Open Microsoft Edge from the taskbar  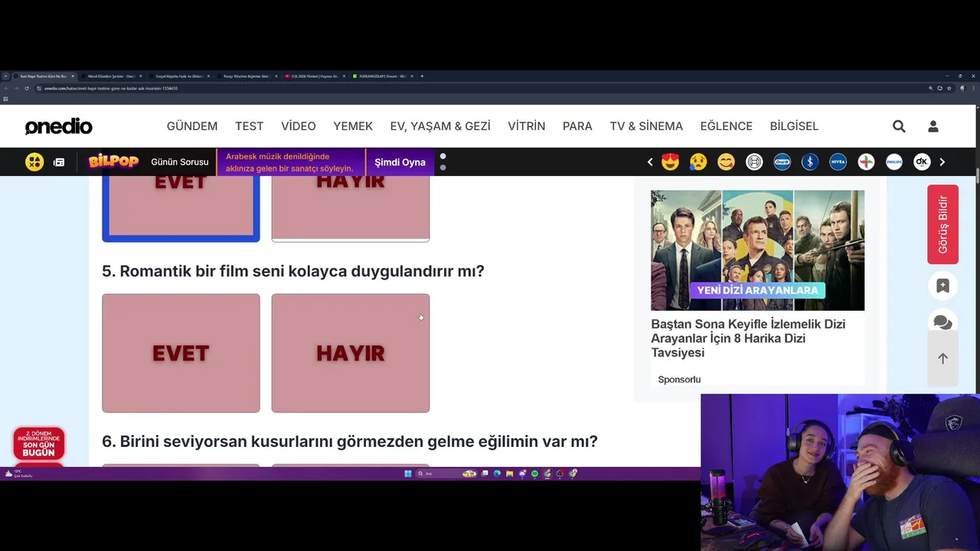pyautogui.click(x=497, y=474)
